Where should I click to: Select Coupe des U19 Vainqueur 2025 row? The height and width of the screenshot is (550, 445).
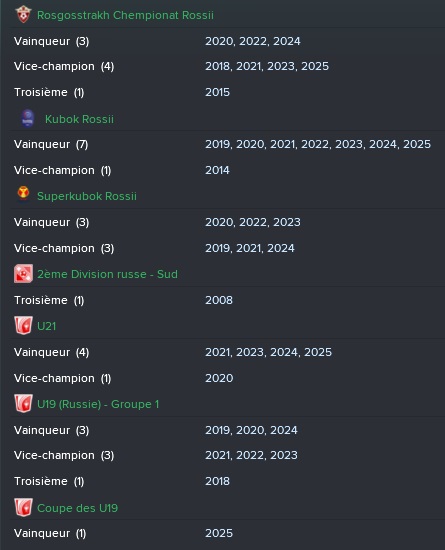point(227,533)
